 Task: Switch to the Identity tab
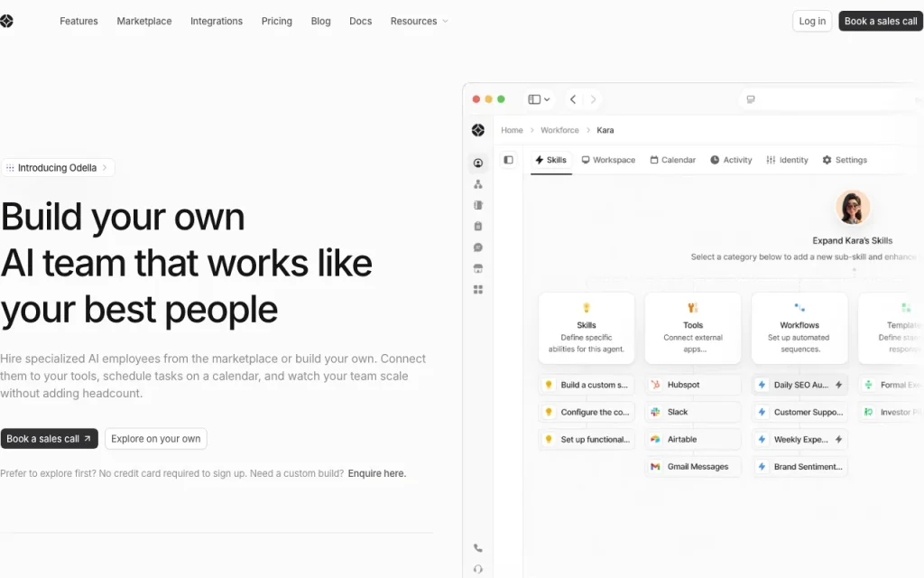point(787,160)
